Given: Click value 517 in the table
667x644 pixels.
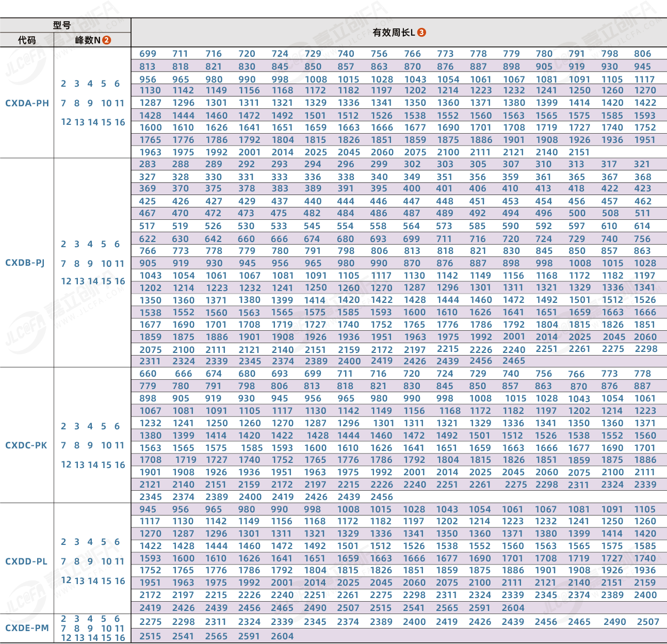Looking at the screenshot, I should [147, 226].
